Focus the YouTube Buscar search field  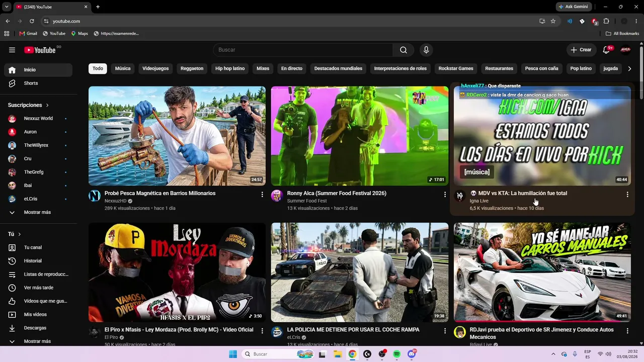click(x=303, y=50)
